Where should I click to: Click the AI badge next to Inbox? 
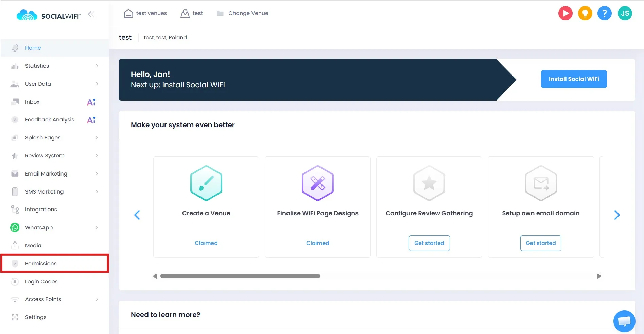(91, 102)
